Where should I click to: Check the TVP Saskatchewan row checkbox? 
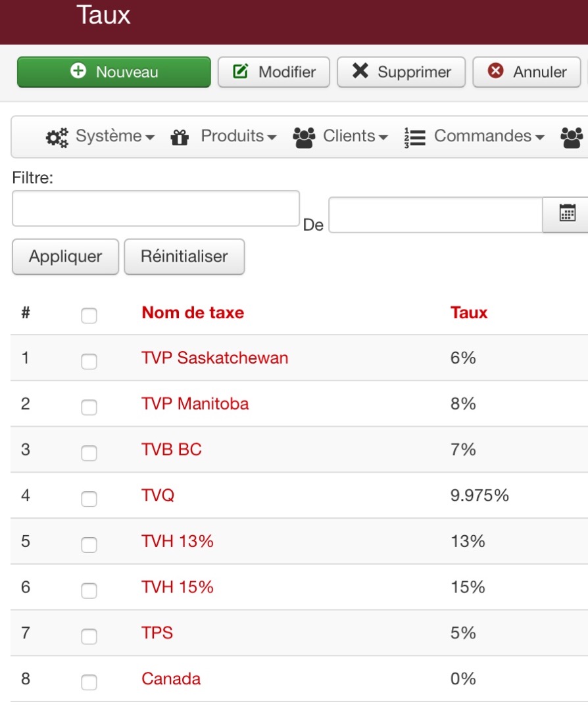(x=89, y=361)
